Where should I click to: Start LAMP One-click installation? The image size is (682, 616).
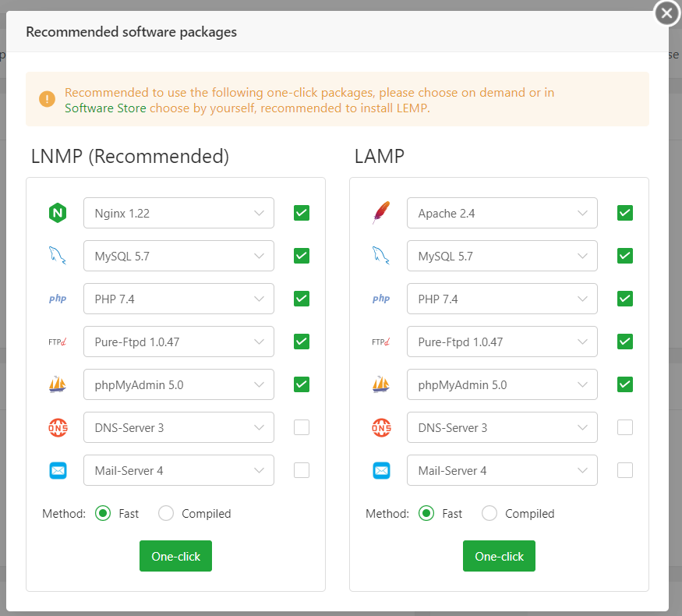pos(500,556)
